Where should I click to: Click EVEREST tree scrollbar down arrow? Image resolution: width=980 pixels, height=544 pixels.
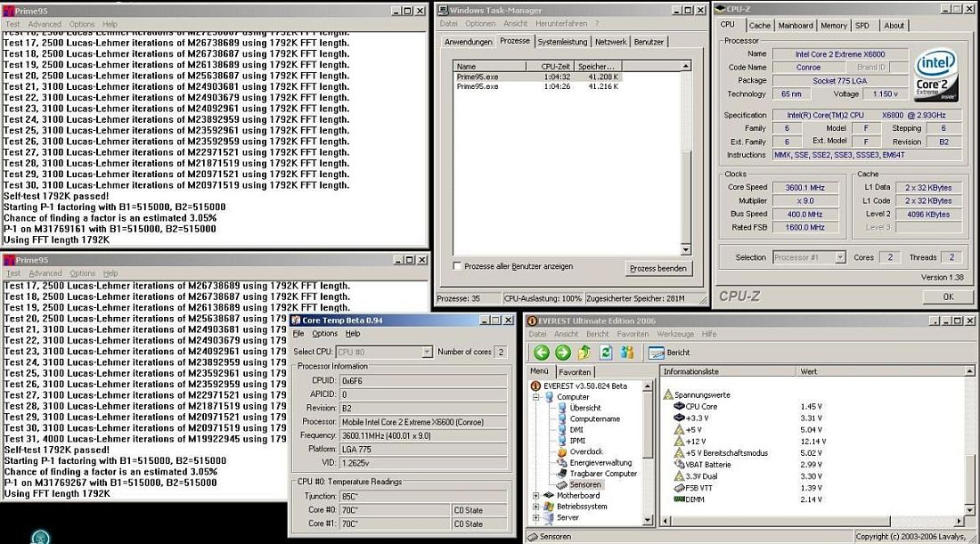coord(648,520)
